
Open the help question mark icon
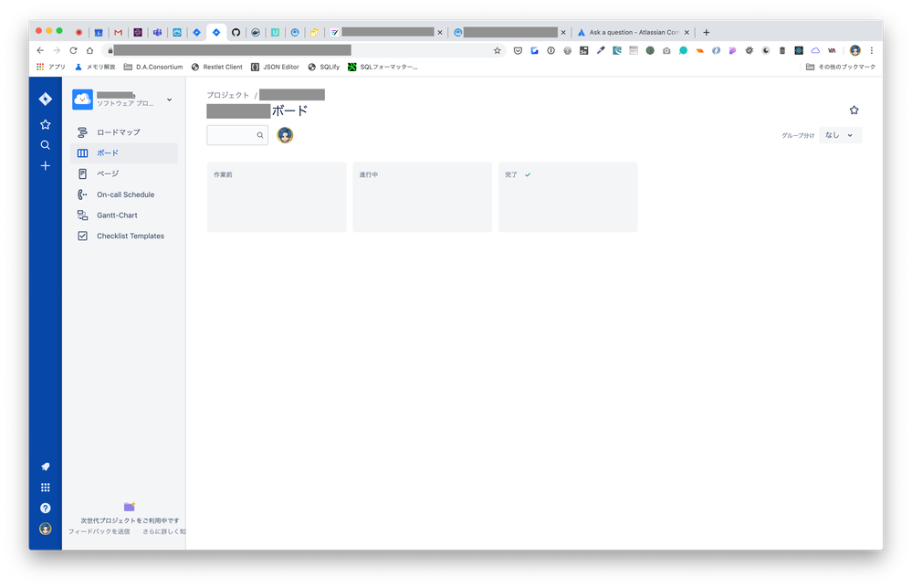coord(46,508)
